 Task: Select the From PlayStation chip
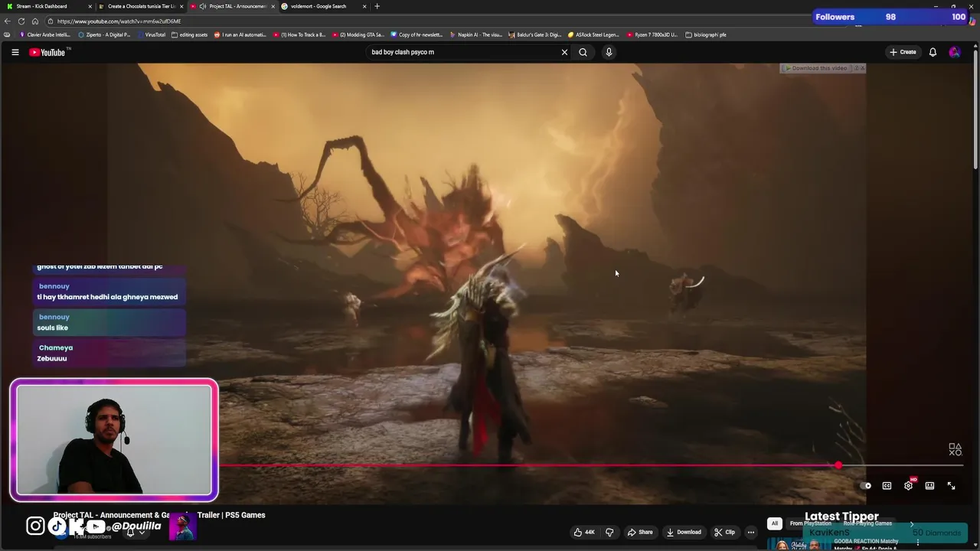[810, 523]
